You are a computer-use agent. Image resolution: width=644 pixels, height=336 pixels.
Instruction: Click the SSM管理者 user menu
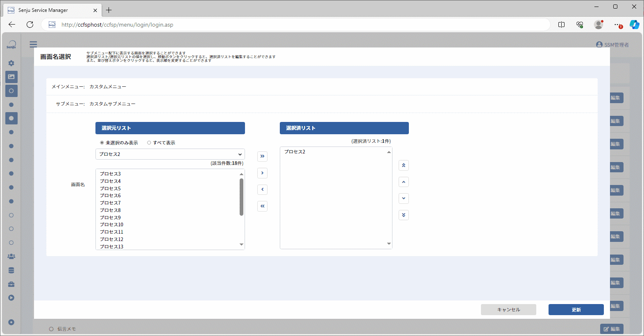(x=612, y=45)
